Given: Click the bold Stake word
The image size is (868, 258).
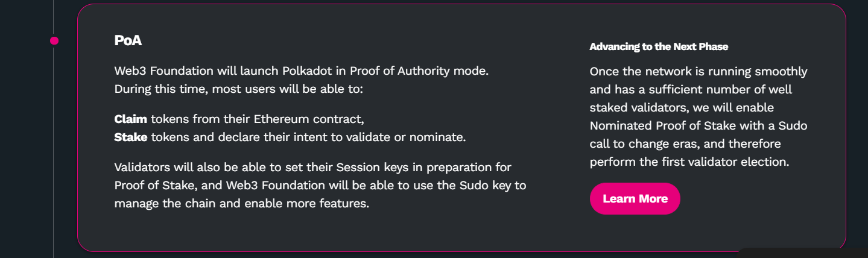Looking at the screenshot, I should 131,137.
